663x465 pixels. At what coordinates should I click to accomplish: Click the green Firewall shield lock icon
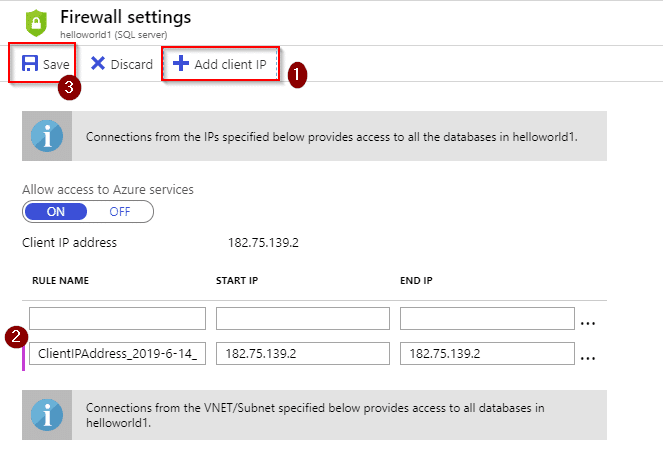pyautogui.click(x=36, y=23)
